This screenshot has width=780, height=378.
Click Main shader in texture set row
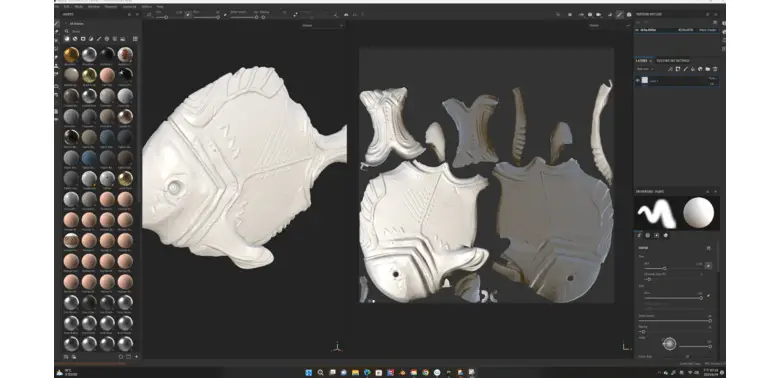tap(707, 30)
